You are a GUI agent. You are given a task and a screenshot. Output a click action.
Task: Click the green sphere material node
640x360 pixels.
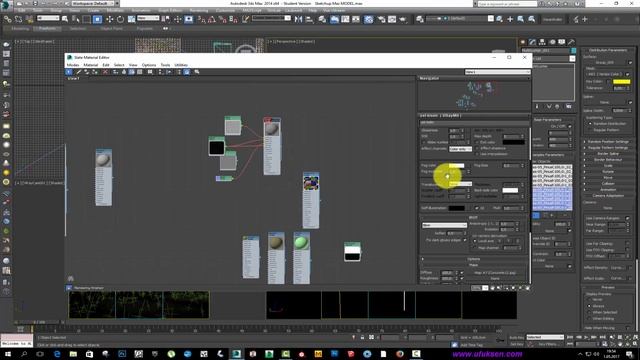(x=301, y=242)
